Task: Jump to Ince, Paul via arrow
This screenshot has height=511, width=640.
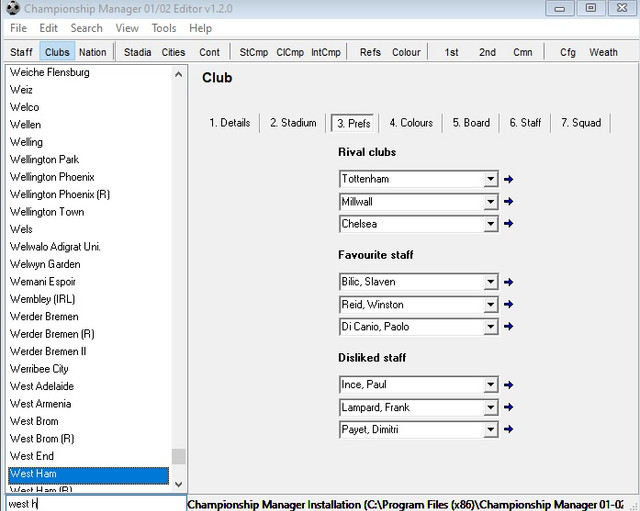Action: coord(508,385)
